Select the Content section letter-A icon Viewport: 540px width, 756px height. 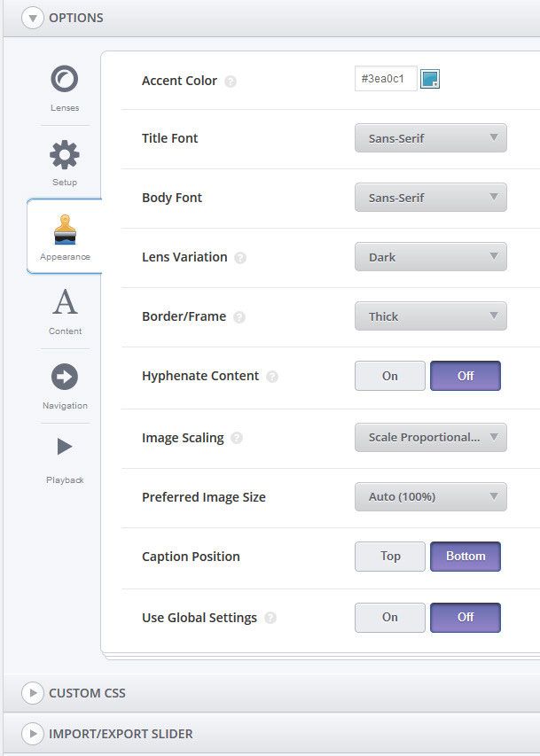[x=64, y=301]
